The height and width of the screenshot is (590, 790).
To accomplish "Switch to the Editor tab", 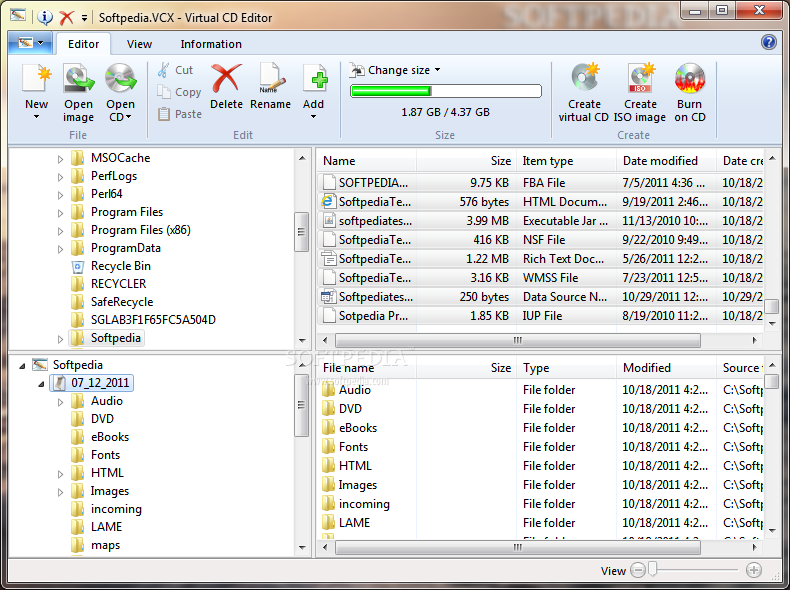I will [84, 44].
